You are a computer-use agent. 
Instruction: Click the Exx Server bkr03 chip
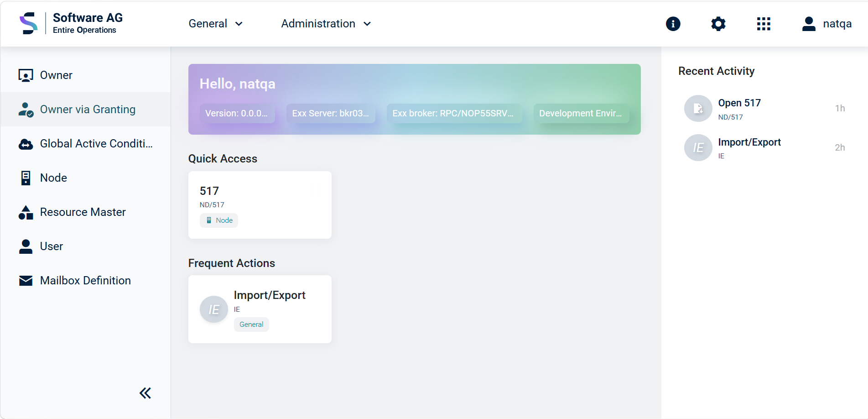pyautogui.click(x=331, y=113)
